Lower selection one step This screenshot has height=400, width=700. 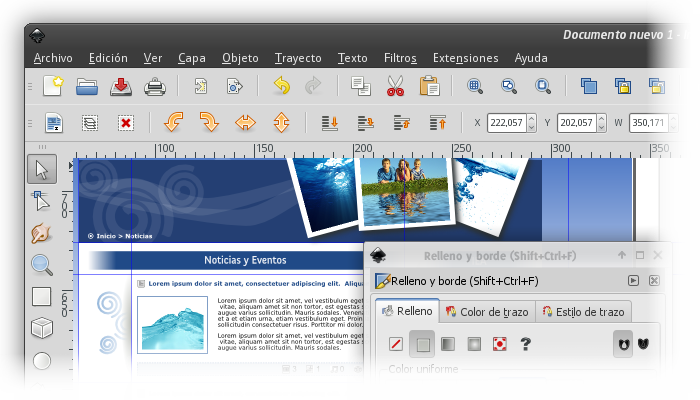coord(366,123)
